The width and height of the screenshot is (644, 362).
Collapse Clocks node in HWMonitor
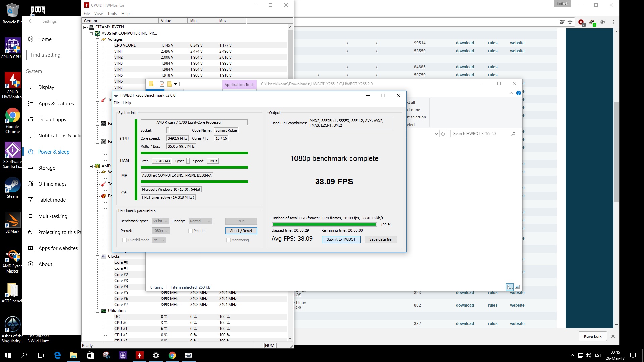click(x=98, y=256)
